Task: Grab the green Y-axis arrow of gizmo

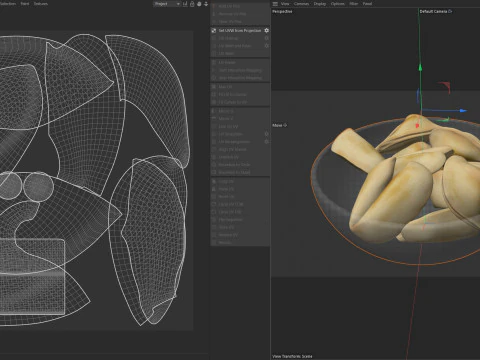Action: click(420, 67)
